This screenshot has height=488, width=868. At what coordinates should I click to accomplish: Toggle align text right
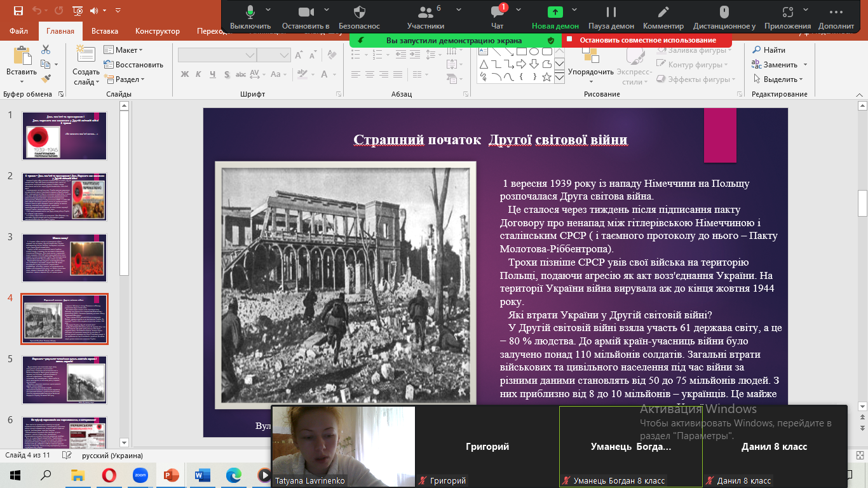[x=383, y=74]
